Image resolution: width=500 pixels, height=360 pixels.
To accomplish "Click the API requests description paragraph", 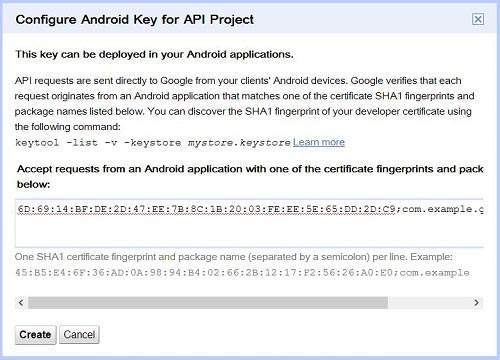I will [x=244, y=104].
